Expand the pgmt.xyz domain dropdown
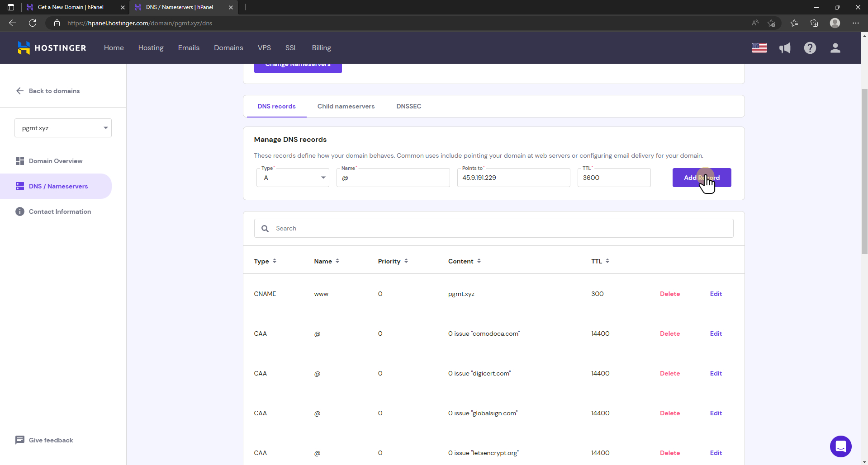 [63, 128]
